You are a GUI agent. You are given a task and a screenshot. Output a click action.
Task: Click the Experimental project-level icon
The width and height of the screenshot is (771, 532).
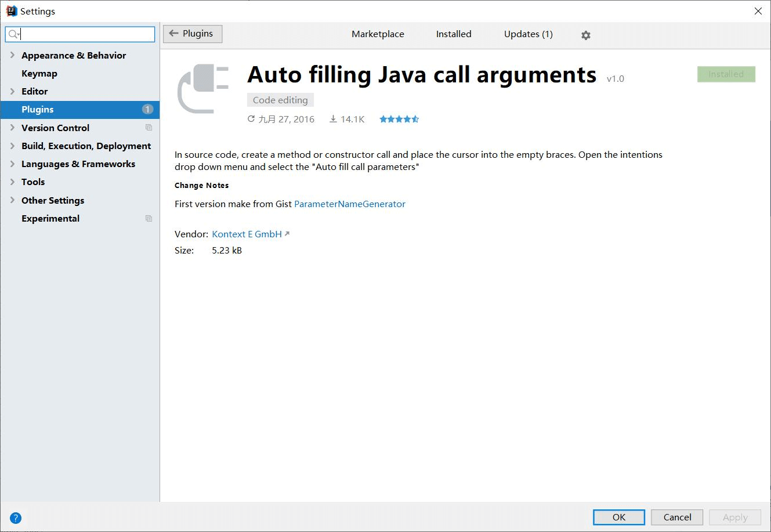(x=149, y=219)
